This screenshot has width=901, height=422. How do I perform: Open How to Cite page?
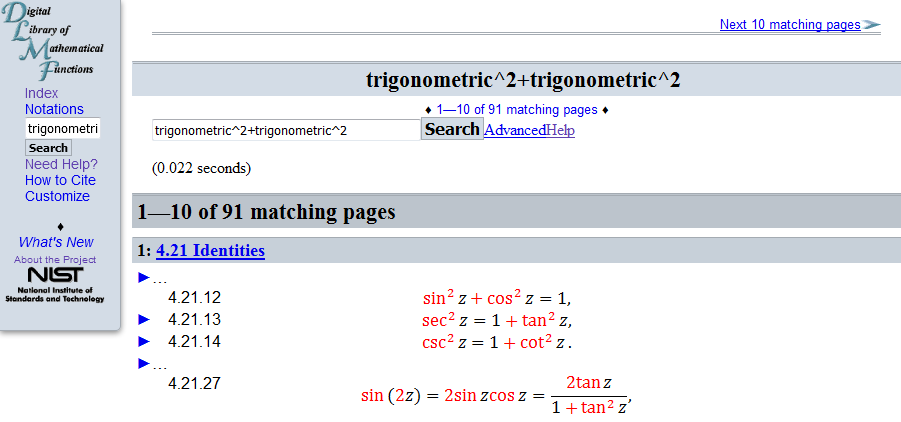pyautogui.click(x=60, y=180)
